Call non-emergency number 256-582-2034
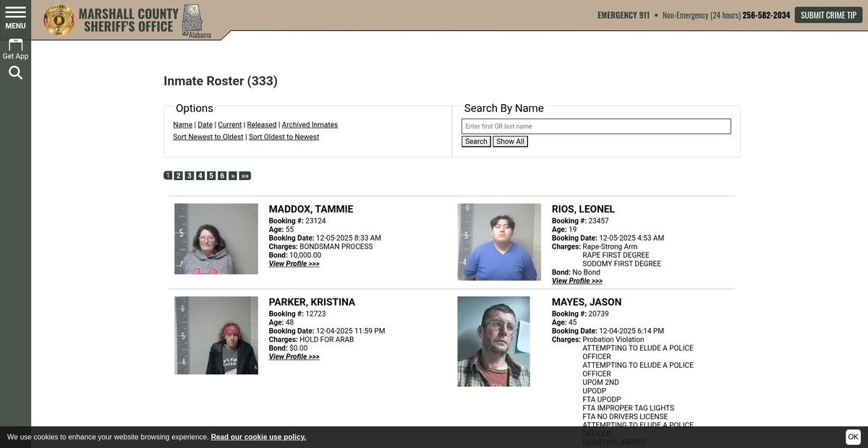 coord(766,15)
